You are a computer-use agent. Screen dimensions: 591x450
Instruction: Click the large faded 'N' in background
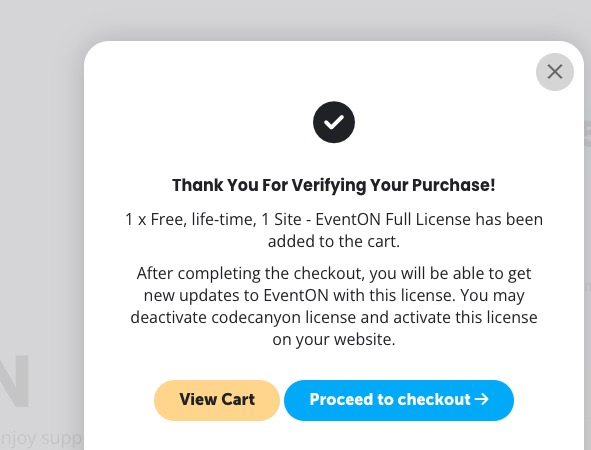pyautogui.click(x=14, y=381)
